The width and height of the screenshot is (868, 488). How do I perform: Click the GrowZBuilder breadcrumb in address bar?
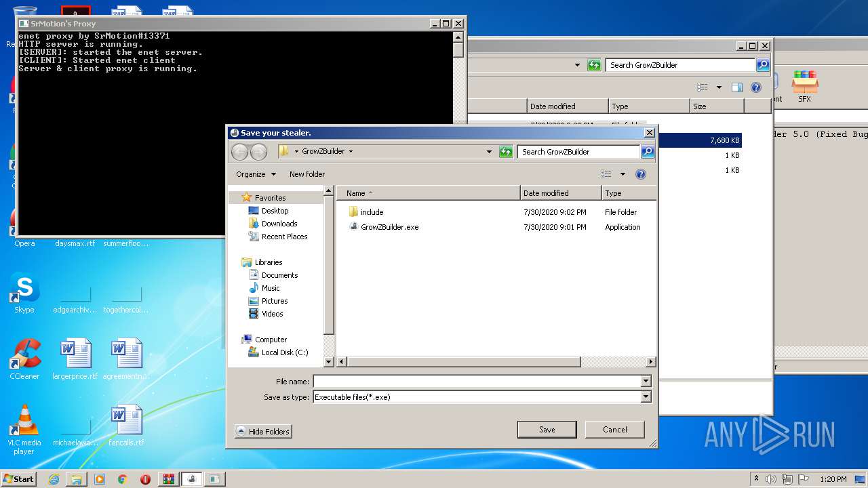(x=323, y=152)
